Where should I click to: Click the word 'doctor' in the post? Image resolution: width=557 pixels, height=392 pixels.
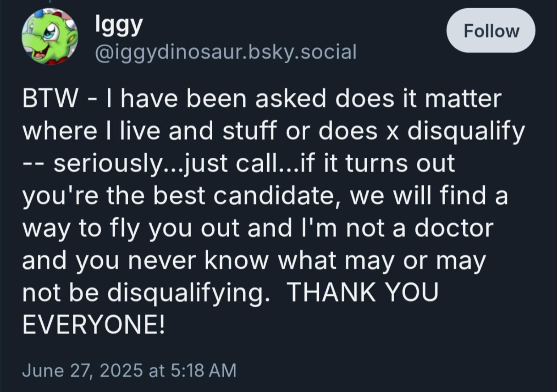454,228
